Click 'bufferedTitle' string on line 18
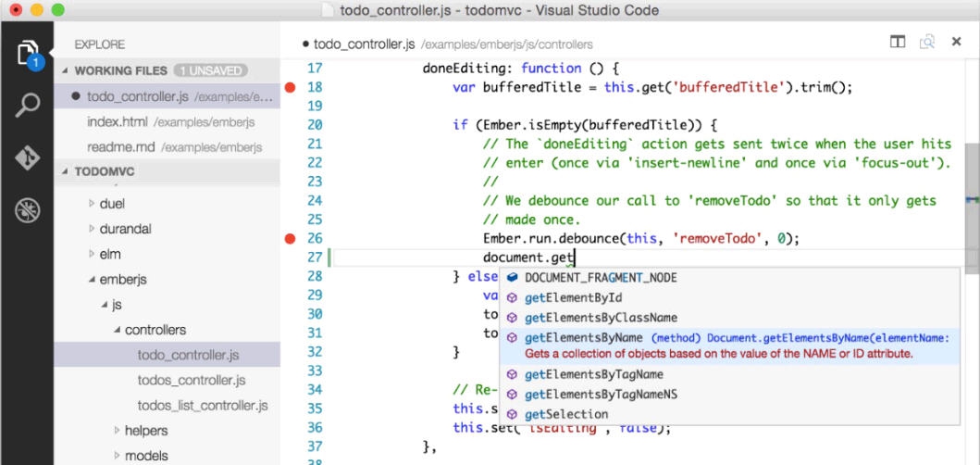The image size is (980, 465). (727, 88)
